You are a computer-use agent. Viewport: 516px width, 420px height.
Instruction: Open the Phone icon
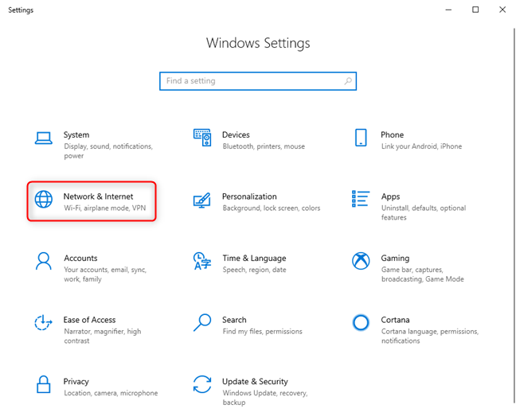coord(361,138)
